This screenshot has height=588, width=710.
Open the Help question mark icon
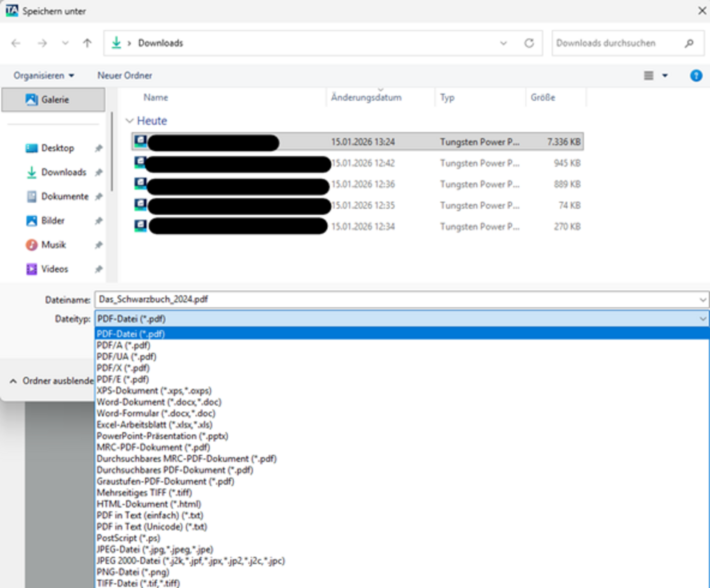click(x=696, y=76)
